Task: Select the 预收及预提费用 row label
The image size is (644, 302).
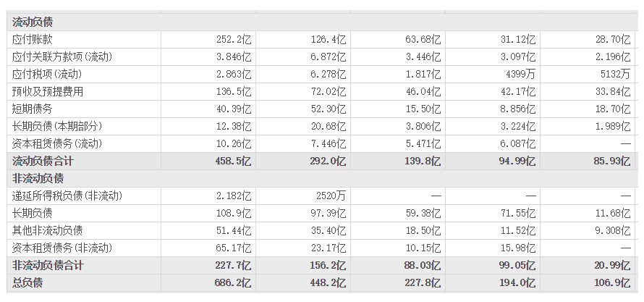Action: (x=48, y=91)
